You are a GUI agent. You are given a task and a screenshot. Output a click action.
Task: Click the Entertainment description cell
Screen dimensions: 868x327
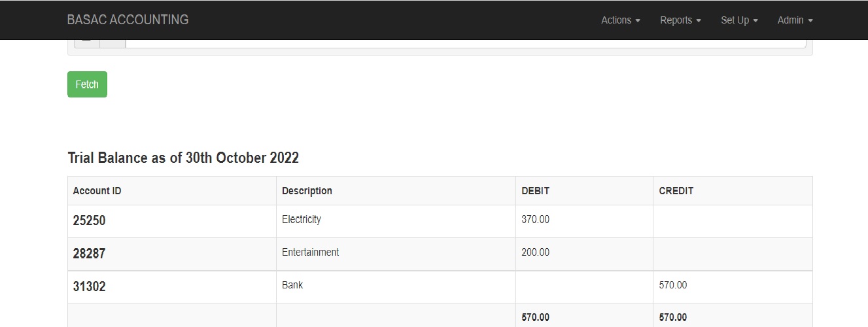[x=310, y=252]
